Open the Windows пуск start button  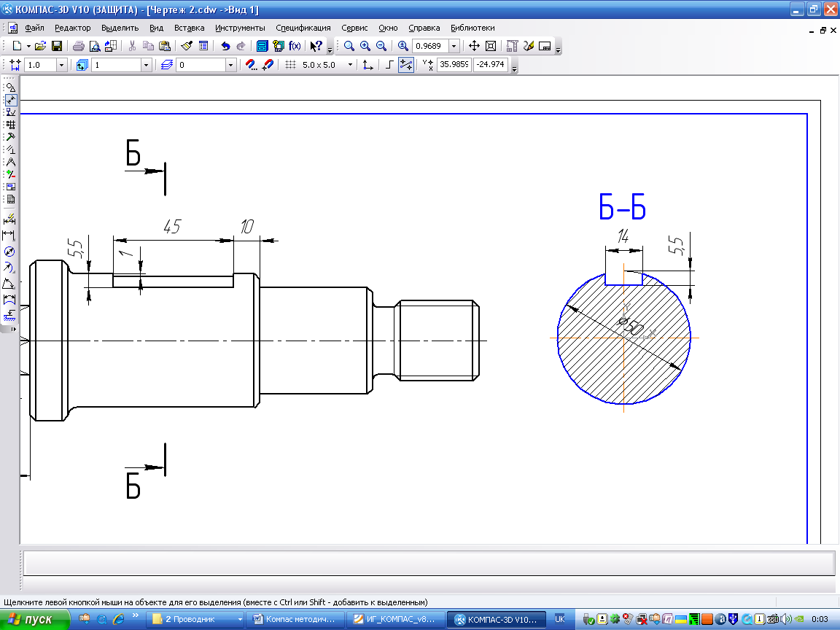tap(34, 619)
